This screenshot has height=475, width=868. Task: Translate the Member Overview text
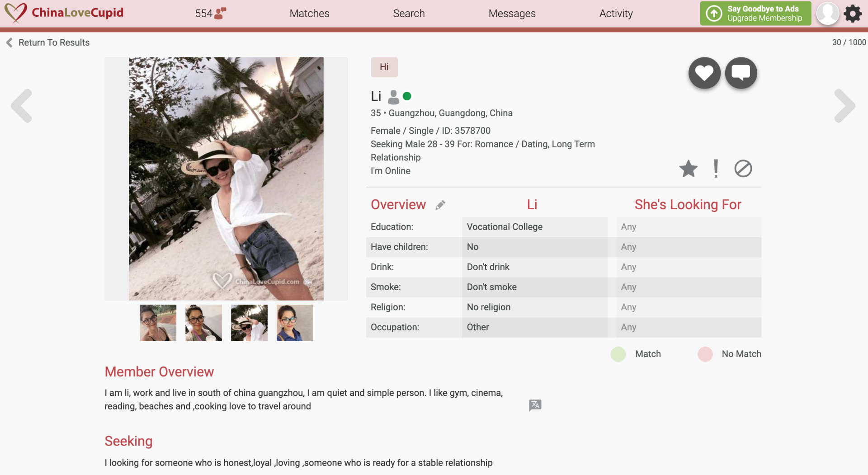[535, 405]
